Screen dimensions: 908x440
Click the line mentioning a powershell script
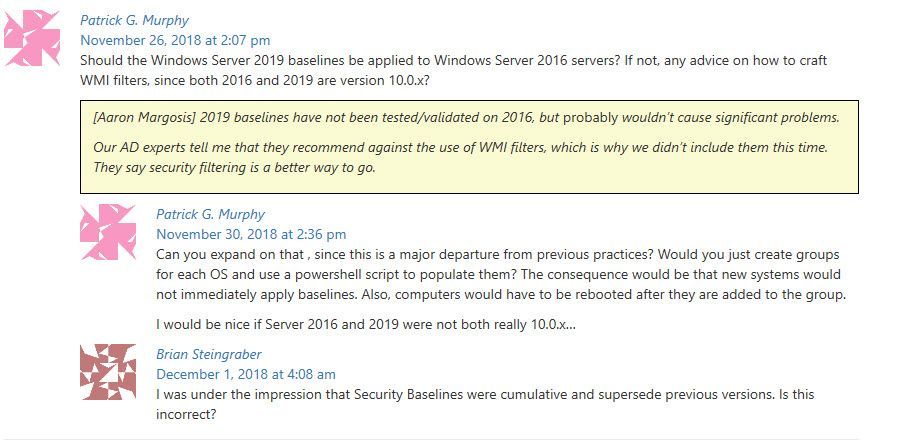[498, 274]
